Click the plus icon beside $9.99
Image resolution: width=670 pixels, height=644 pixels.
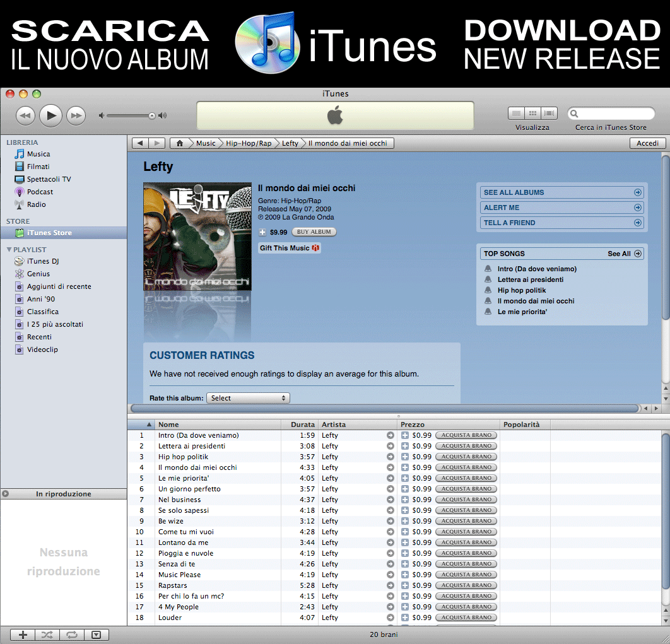[x=262, y=232]
